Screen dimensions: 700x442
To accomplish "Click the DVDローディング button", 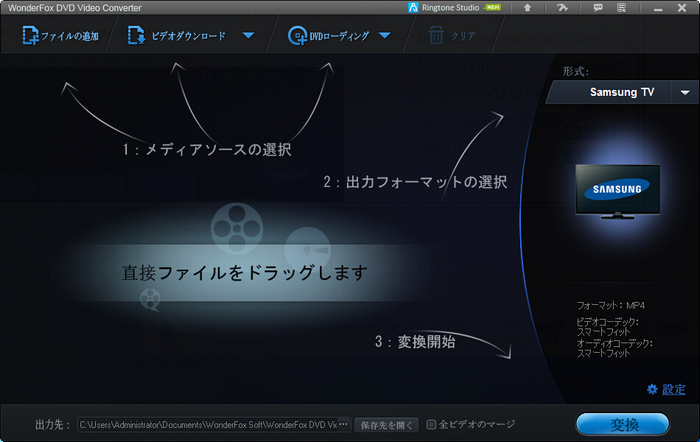I will point(329,36).
